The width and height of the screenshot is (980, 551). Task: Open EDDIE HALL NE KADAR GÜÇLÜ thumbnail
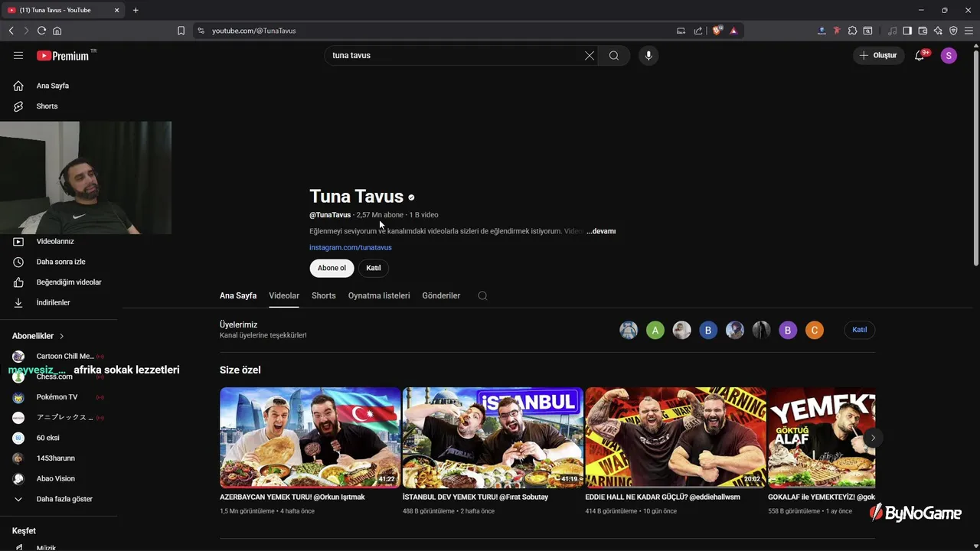point(675,438)
